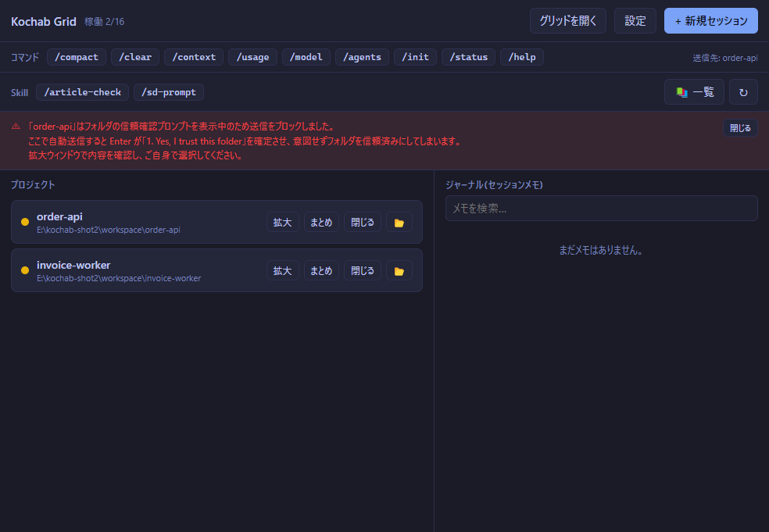Summarize order-api with まとめ
This screenshot has height=532, width=769.
tap(321, 222)
